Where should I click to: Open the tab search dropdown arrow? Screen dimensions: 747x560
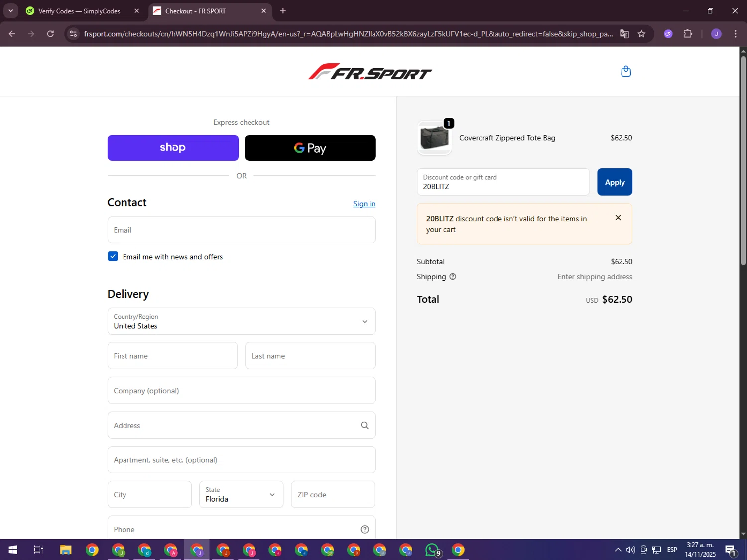pos(10,11)
